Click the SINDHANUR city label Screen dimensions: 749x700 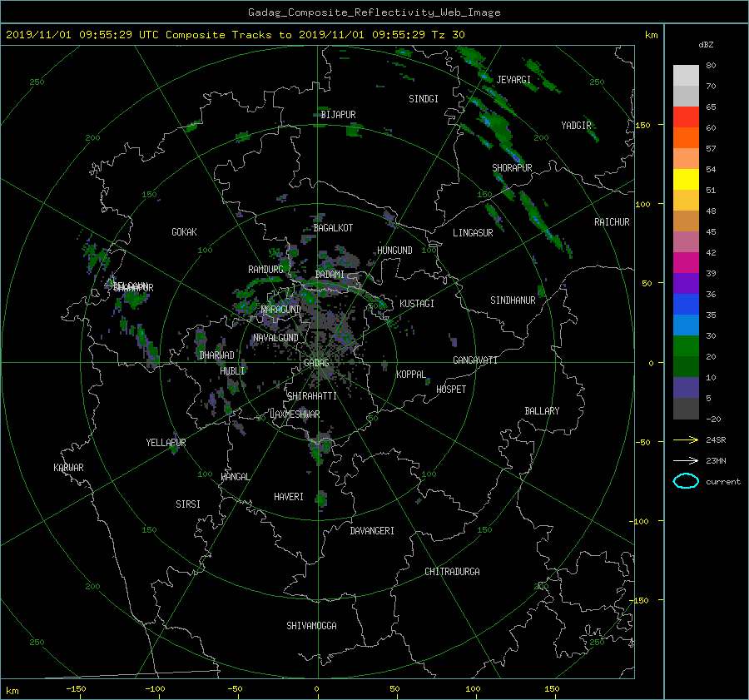pos(513,300)
